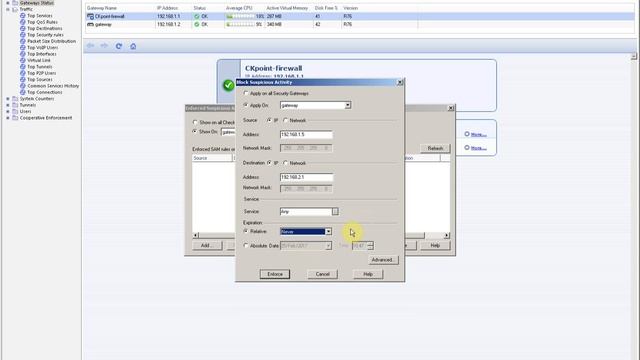Select Top Tunnels view

tap(40, 67)
